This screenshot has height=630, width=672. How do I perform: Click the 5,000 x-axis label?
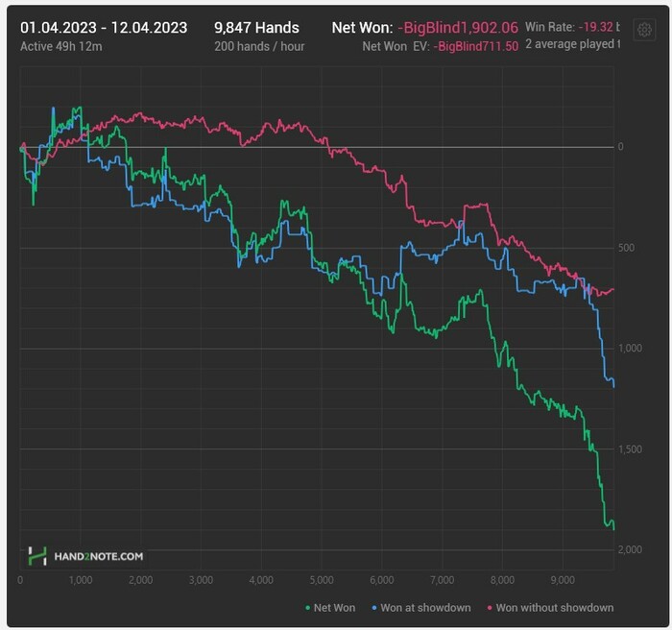tap(322, 580)
